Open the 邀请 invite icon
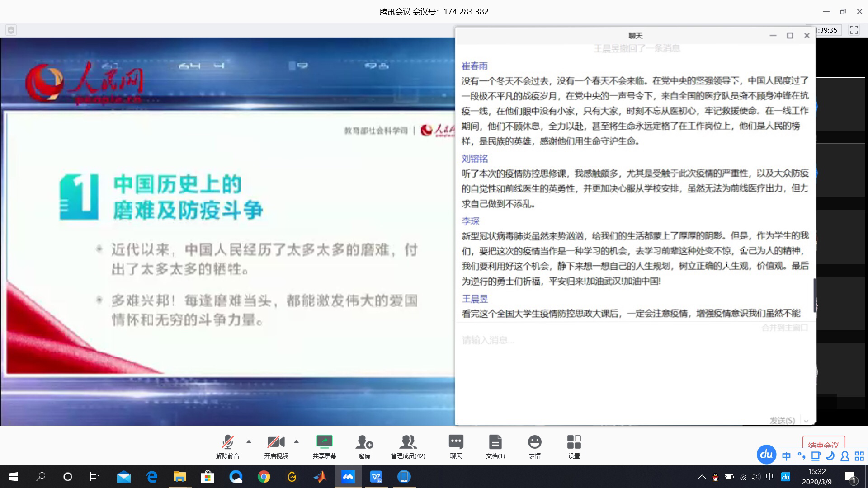Screen dimensions: 868x488 (x=364, y=442)
